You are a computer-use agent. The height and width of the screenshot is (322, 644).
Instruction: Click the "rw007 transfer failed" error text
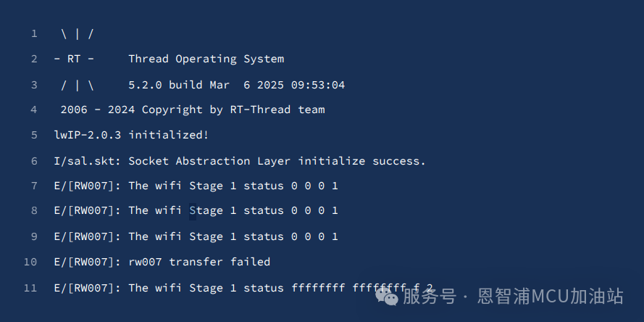pyautogui.click(x=199, y=262)
